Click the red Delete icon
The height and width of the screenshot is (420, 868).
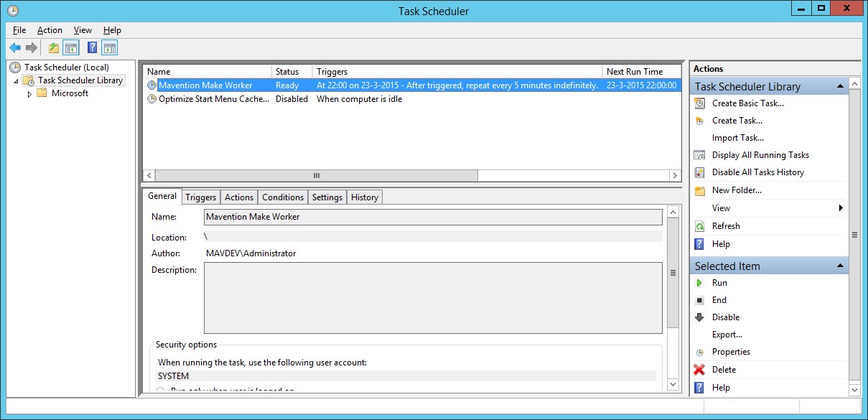(699, 370)
